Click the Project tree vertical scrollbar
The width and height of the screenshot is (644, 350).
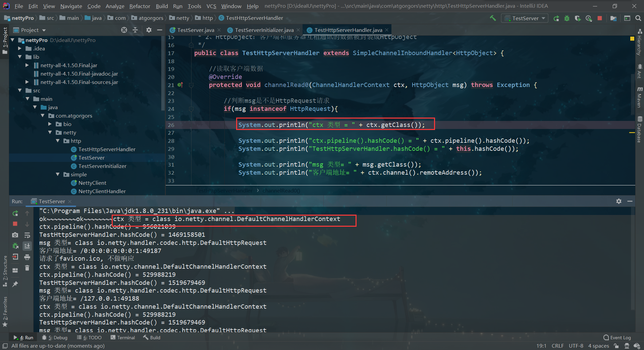coord(163,73)
